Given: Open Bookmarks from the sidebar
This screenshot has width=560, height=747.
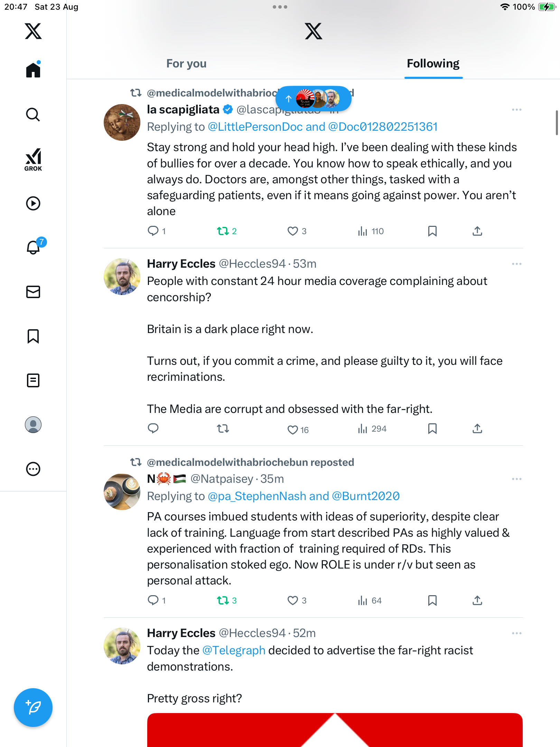Looking at the screenshot, I should point(33,336).
